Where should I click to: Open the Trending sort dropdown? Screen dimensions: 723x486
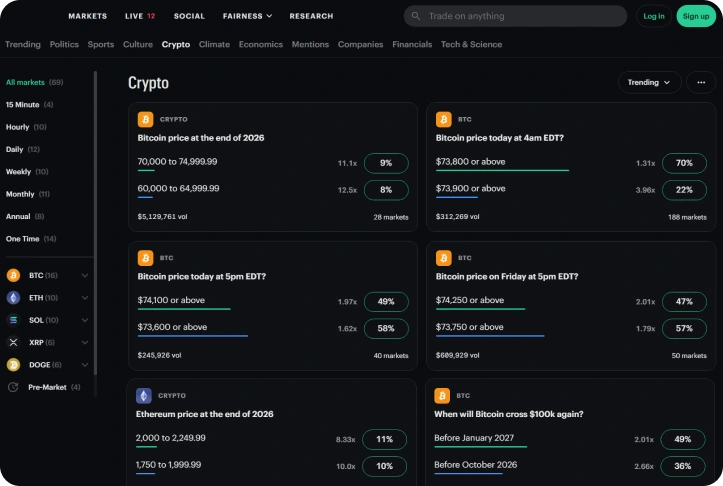649,83
